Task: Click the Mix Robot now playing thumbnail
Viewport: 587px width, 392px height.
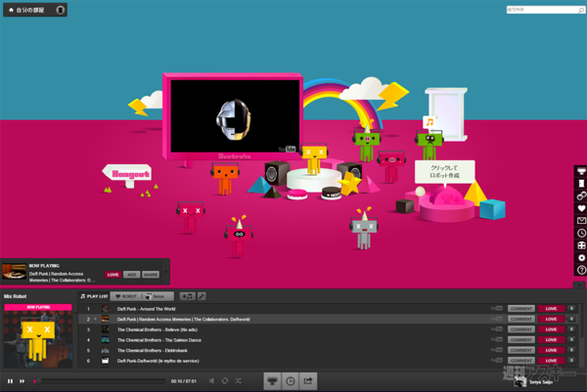Action: [38, 335]
